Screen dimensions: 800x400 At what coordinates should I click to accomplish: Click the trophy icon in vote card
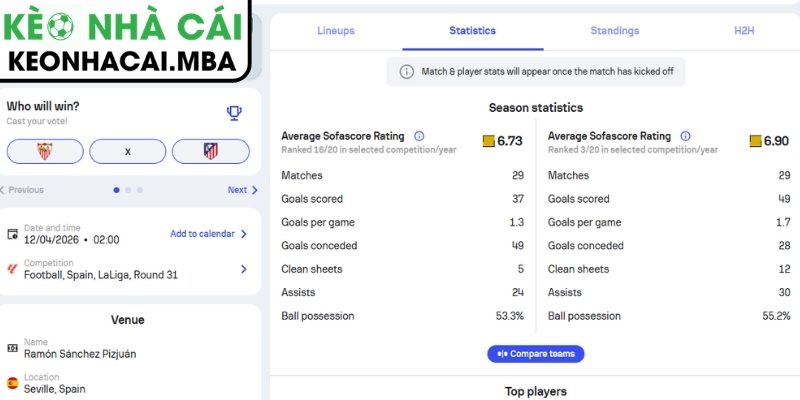[x=234, y=113]
